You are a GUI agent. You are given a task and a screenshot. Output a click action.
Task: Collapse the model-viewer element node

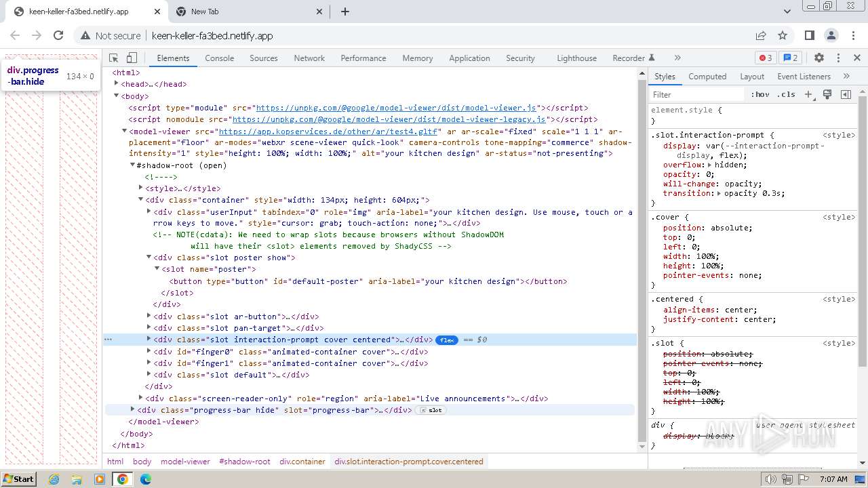124,131
